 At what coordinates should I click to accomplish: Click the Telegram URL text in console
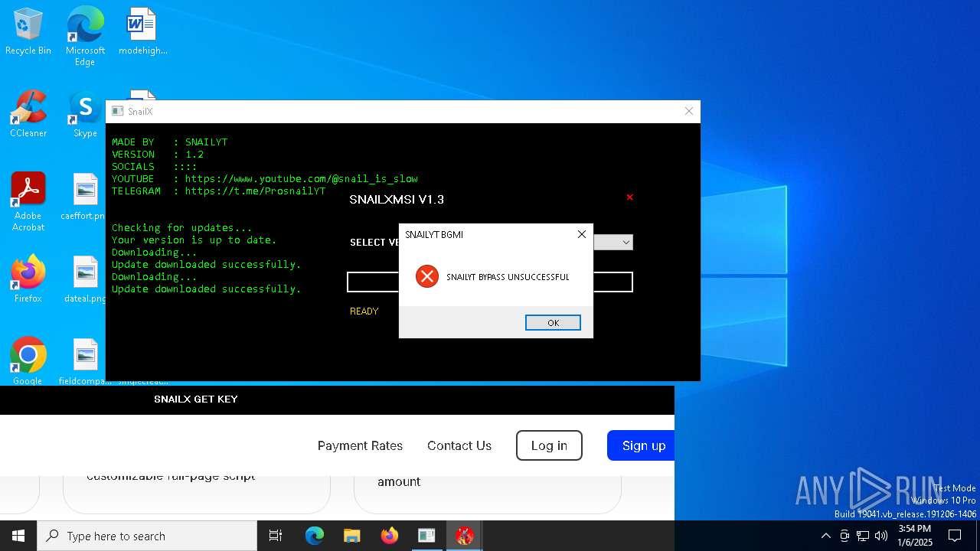point(255,191)
